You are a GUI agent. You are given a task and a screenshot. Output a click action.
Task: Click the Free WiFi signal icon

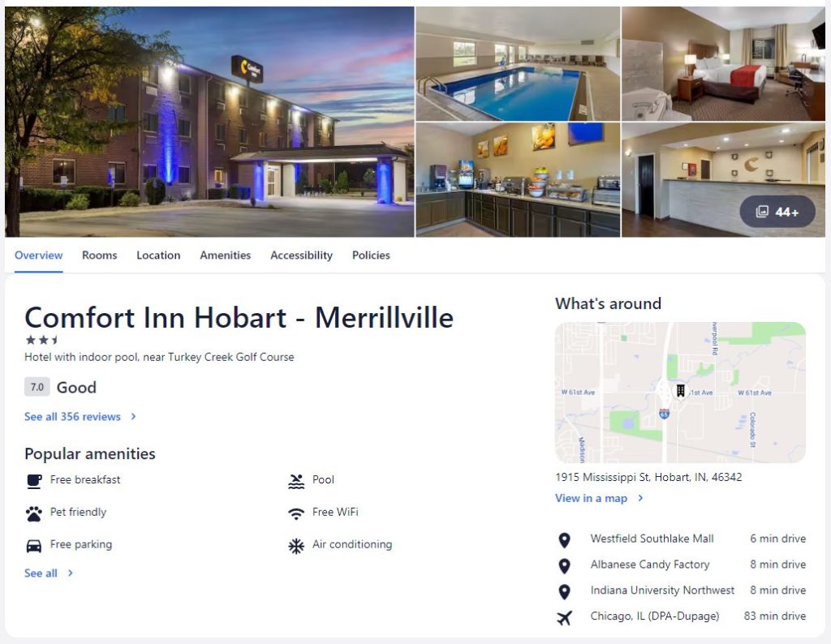(296, 513)
